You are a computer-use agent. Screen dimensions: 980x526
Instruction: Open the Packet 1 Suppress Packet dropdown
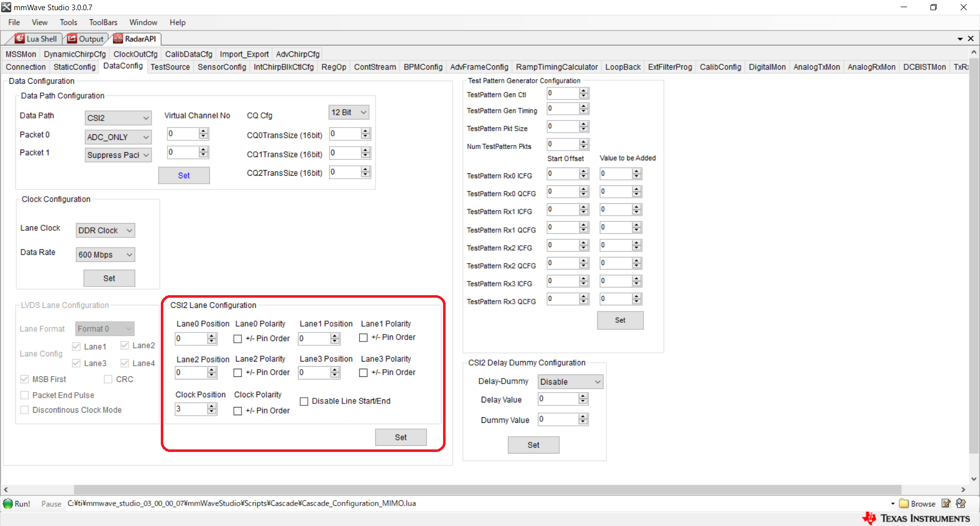point(118,155)
